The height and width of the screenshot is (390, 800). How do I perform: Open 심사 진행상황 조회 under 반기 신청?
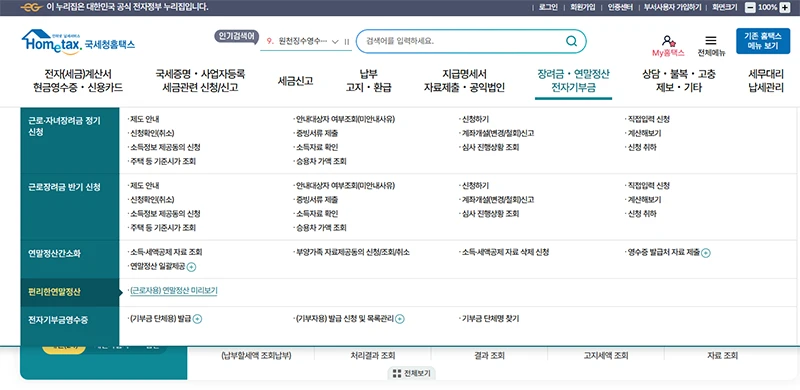click(x=490, y=213)
